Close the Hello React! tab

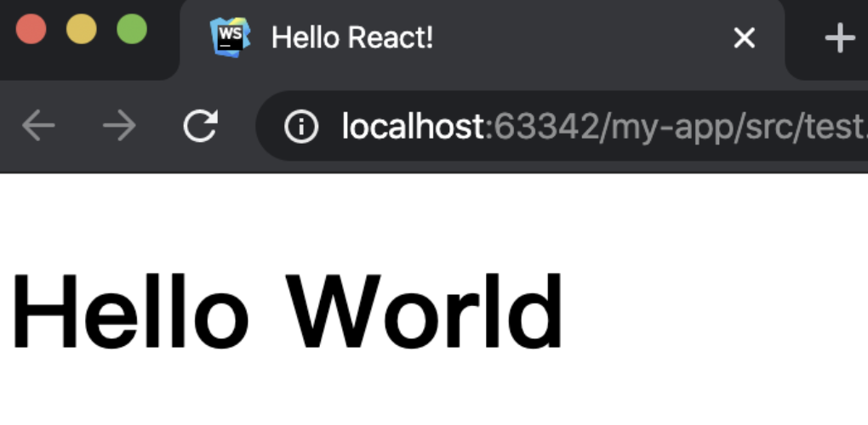[744, 38]
